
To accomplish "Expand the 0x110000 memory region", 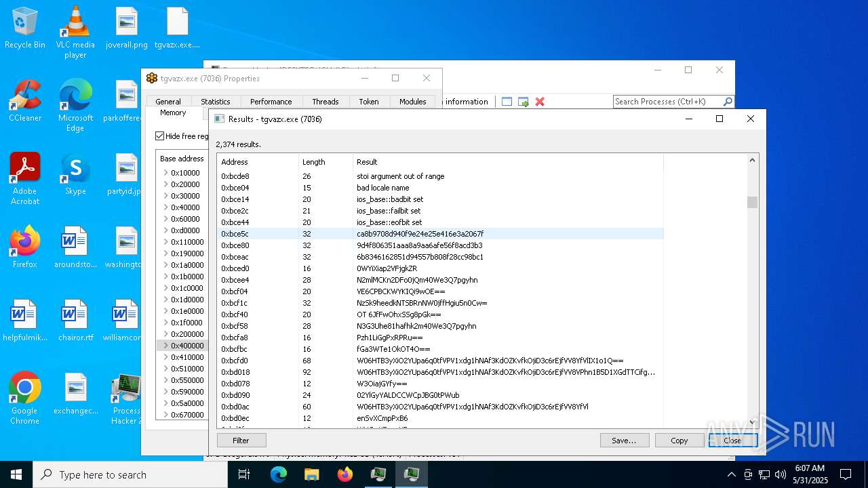I will coord(165,242).
